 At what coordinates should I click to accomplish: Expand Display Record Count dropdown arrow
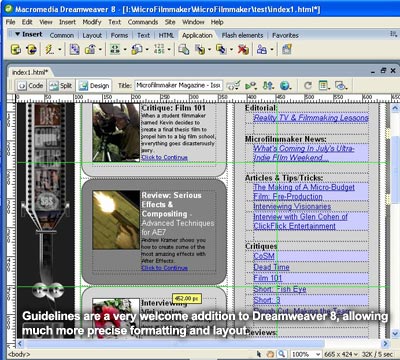click(169, 50)
